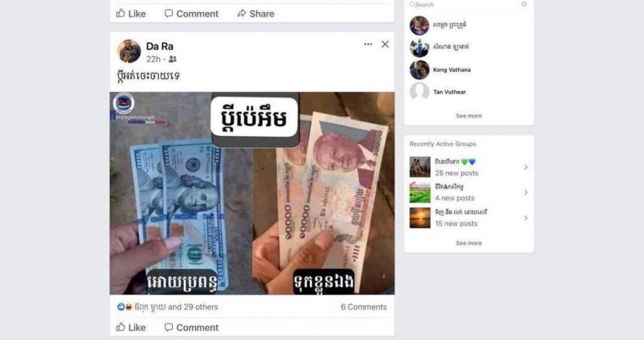The height and width of the screenshot is (340, 644).
Task: Click See more under the contacts list
Action: (x=469, y=116)
